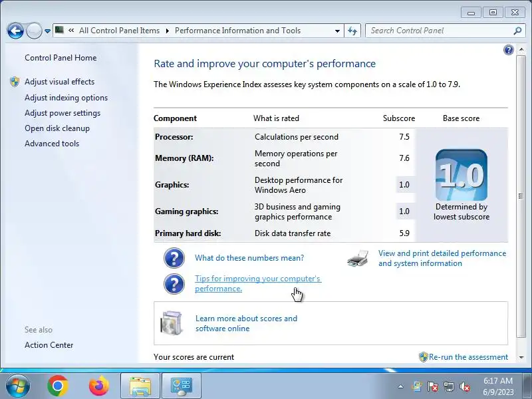Select the Processor subscore 7.5
Screen dimensions: 532x399
[x=404, y=137]
